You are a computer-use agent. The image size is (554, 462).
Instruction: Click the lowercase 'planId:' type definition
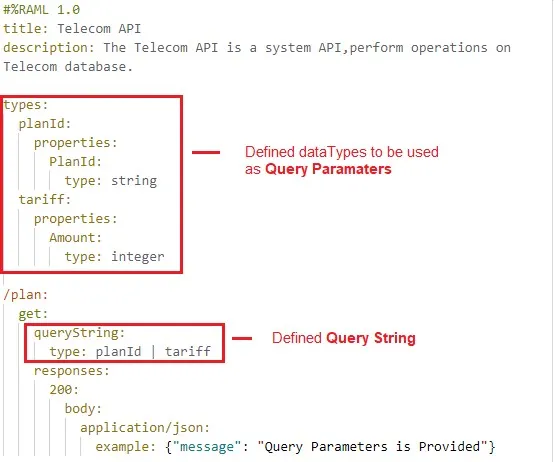coord(45,124)
